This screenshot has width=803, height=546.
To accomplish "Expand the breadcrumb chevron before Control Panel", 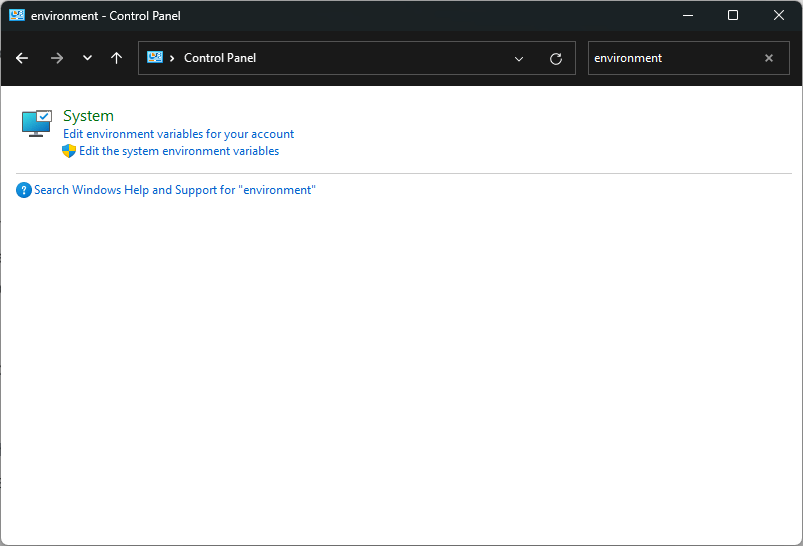I will [172, 58].
